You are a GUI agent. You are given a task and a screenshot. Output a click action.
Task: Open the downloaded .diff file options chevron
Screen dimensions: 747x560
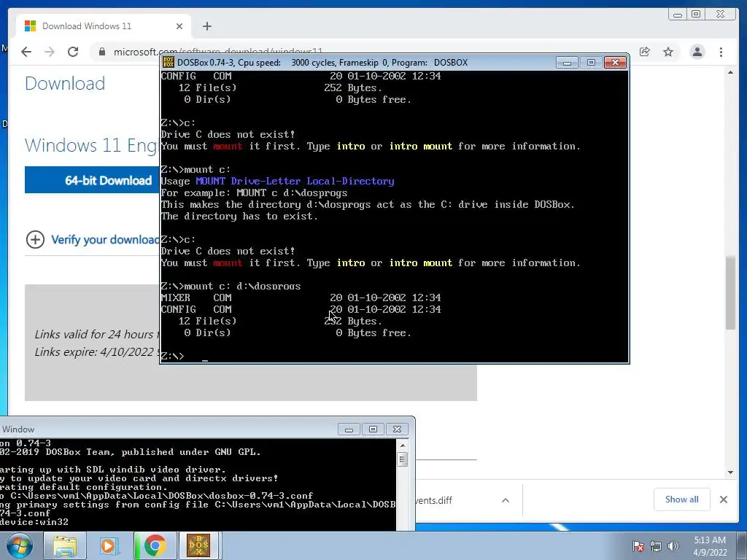pyautogui.click(x=506, y=500)
